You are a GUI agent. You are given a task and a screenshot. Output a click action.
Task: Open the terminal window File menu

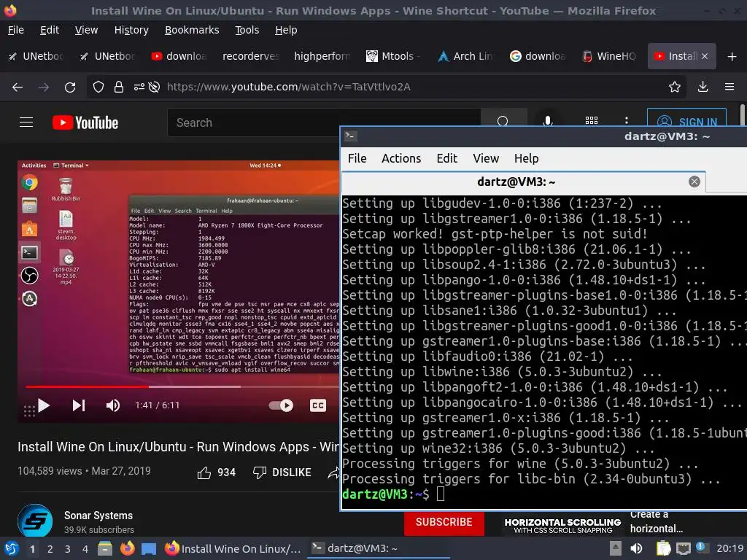point(357,158)
